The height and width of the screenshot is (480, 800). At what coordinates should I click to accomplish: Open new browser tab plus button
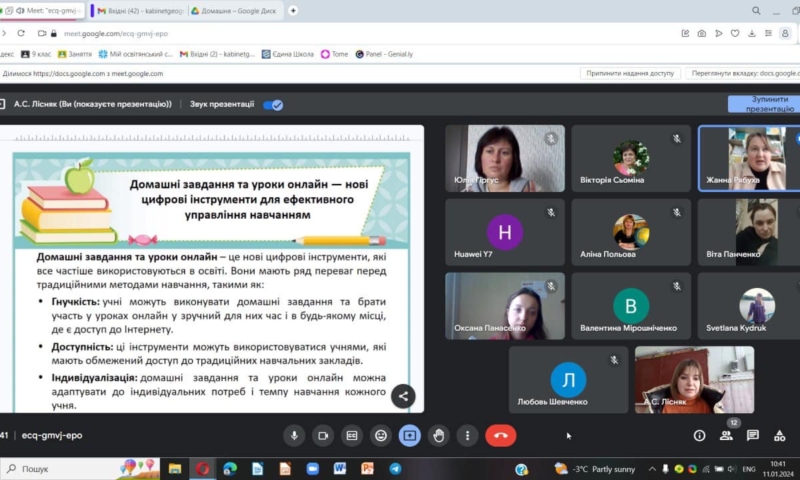pyautogui.click(x=293, y=10)
